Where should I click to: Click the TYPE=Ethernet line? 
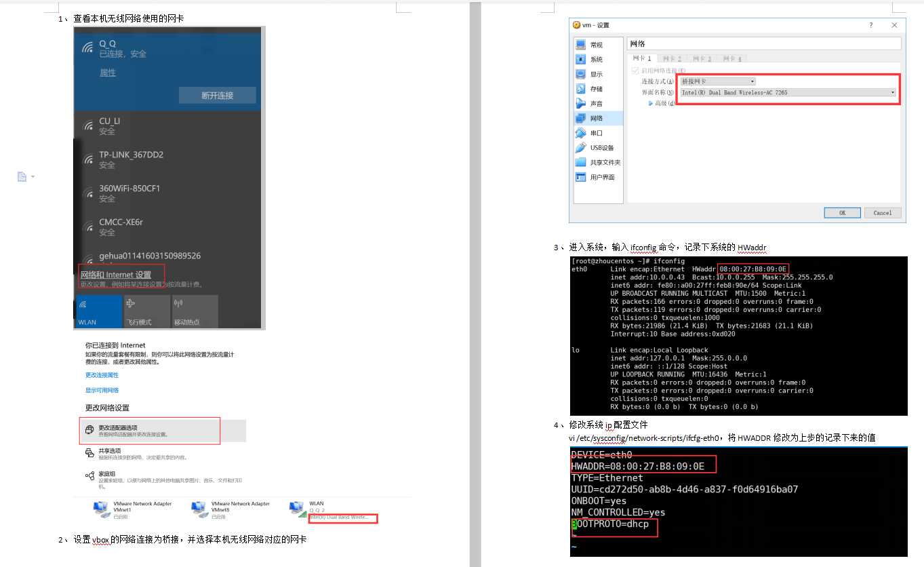coord(607,477)
